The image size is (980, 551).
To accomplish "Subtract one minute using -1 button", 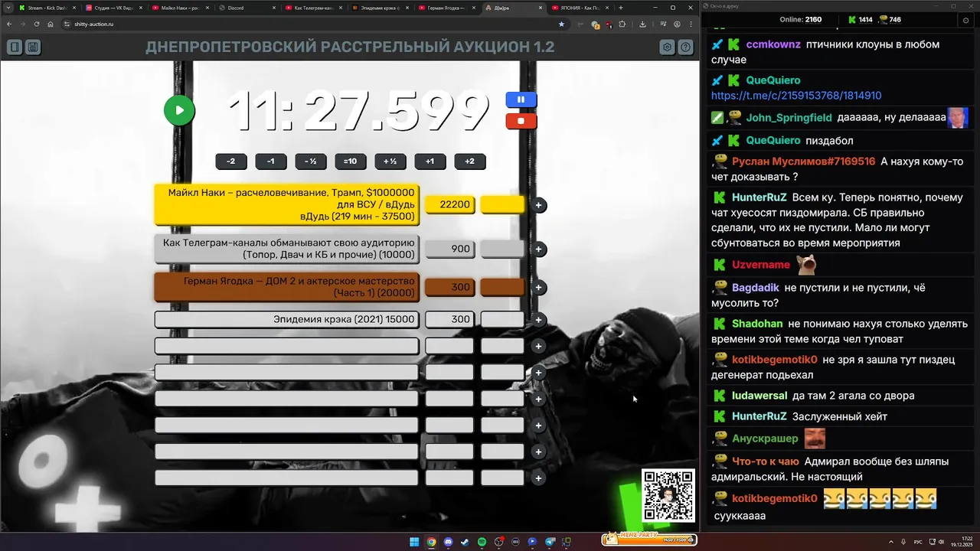I will 270,161.
